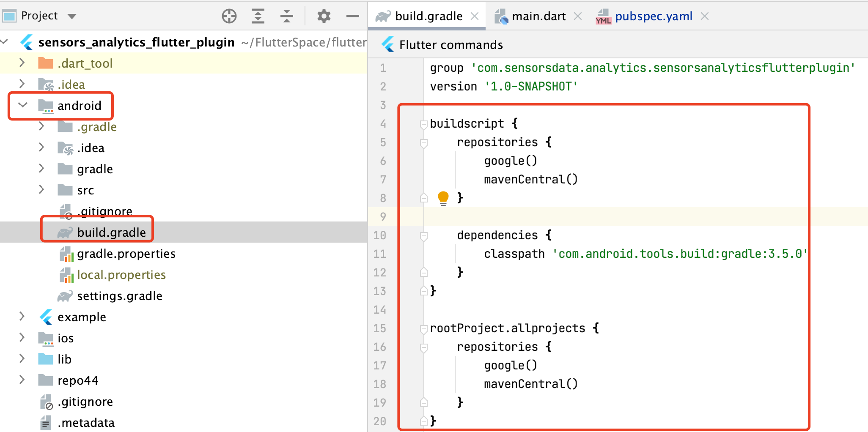Click line number 11 in the gutter
Image resolution: width=868 pixels, height=432 pixels.
click(x=379, y=254)
